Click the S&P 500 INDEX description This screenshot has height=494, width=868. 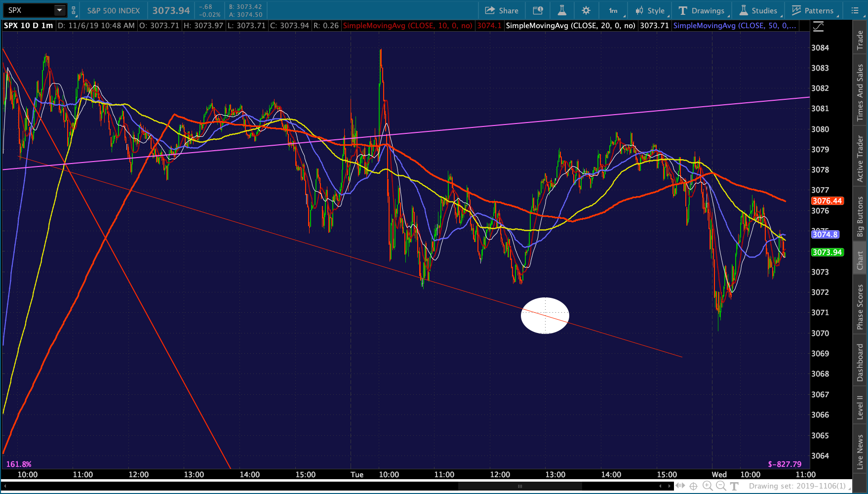click(x=114, y=10)
